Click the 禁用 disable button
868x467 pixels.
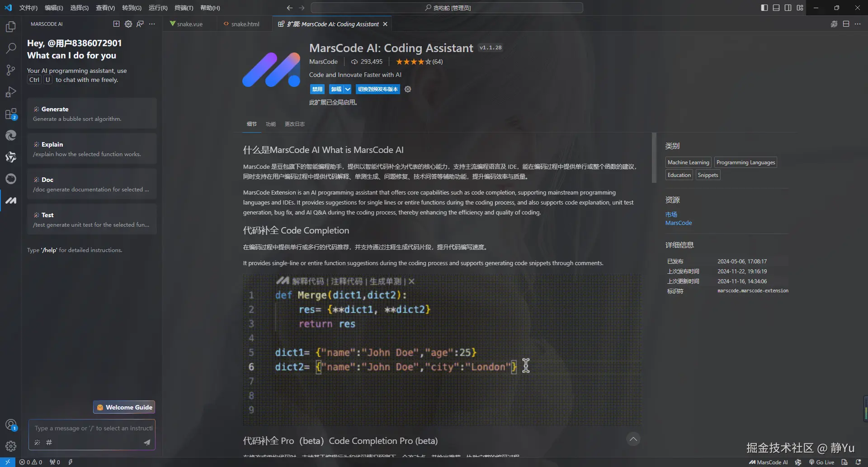pos(317,89)
